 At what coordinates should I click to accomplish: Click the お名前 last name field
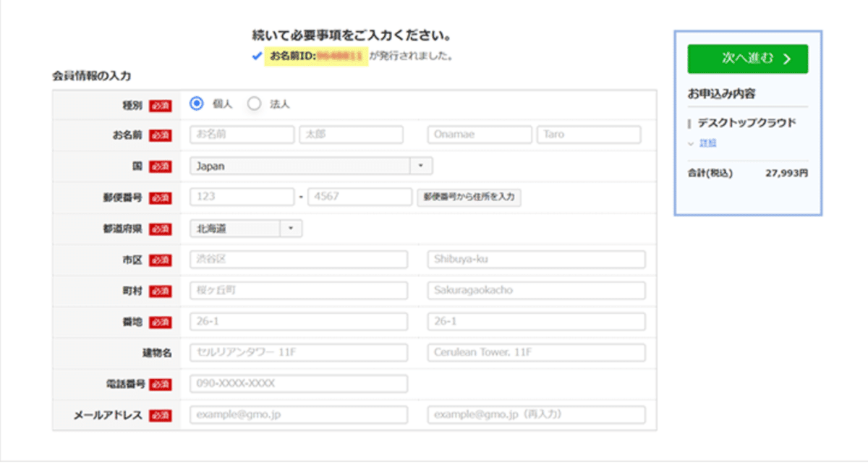[242, 134]
